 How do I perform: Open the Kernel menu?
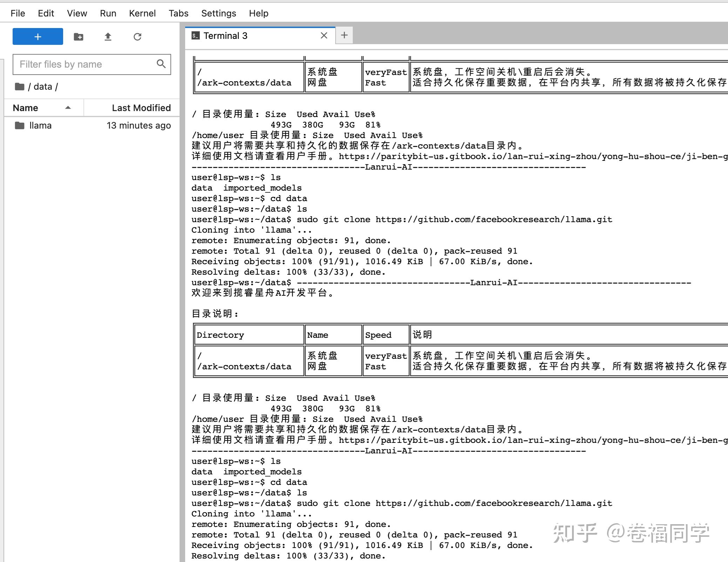pyautogui.click(x=142, y=13)
